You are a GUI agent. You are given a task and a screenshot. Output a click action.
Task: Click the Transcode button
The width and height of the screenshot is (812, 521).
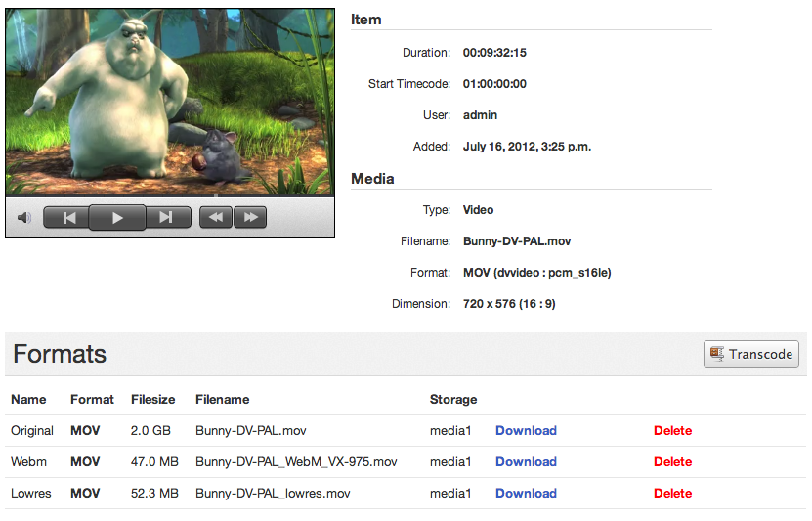750,354
